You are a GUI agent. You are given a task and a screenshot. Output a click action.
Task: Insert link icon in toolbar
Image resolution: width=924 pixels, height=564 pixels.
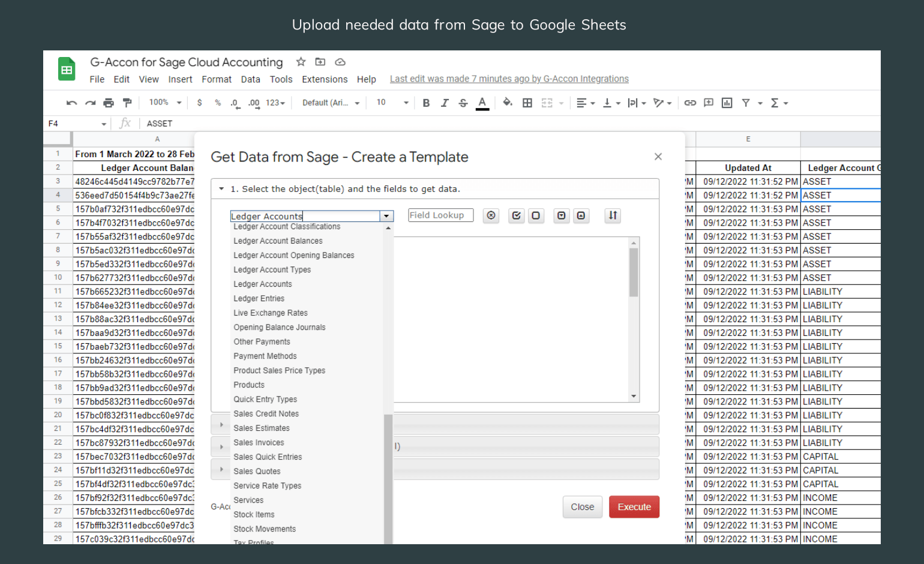pyautogui.click(x=690, y=103)
